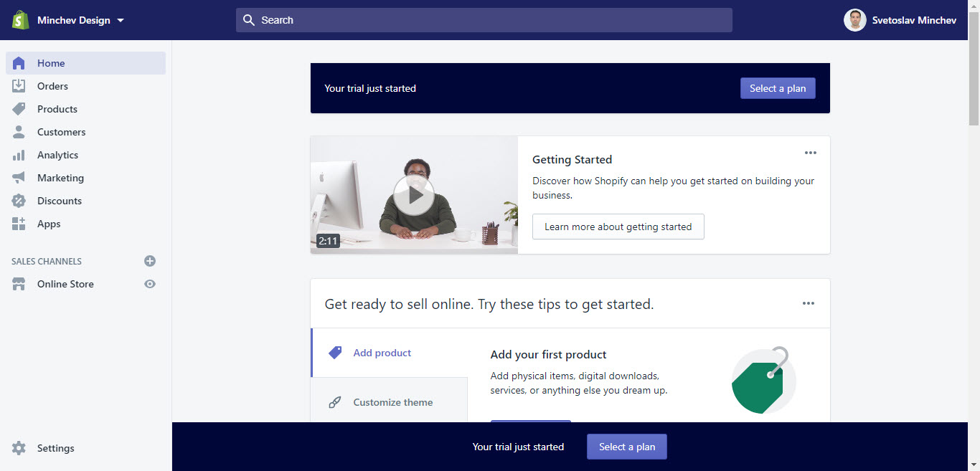Click the Customers person icon
This screenshot has height=471, width=980.
tap(19, 132)
